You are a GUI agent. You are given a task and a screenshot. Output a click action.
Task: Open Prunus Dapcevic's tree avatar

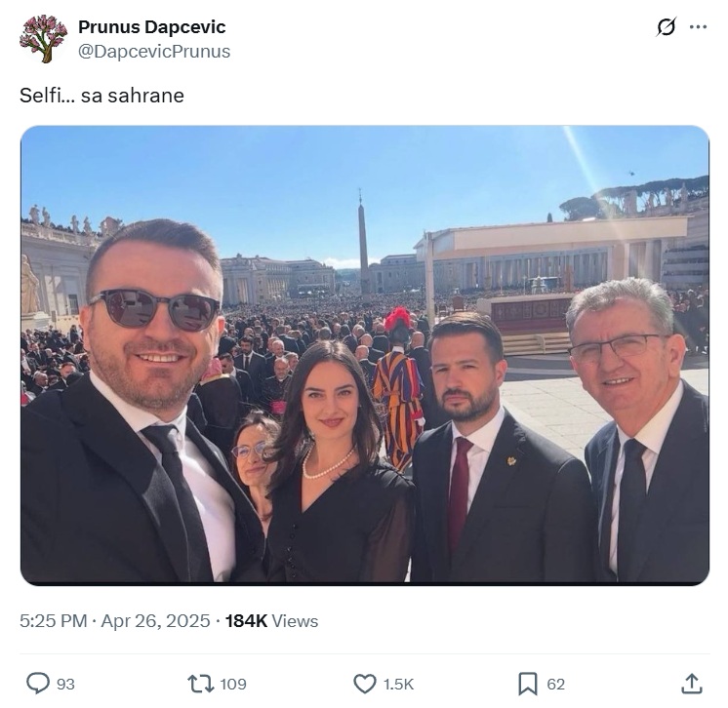(44, 38)
